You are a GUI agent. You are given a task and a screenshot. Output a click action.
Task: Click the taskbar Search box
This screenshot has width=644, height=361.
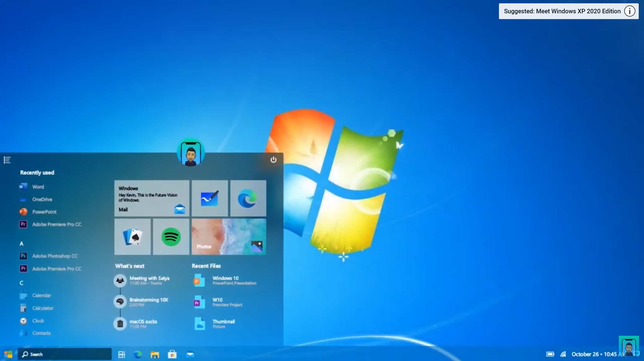[x=65, y=354]
